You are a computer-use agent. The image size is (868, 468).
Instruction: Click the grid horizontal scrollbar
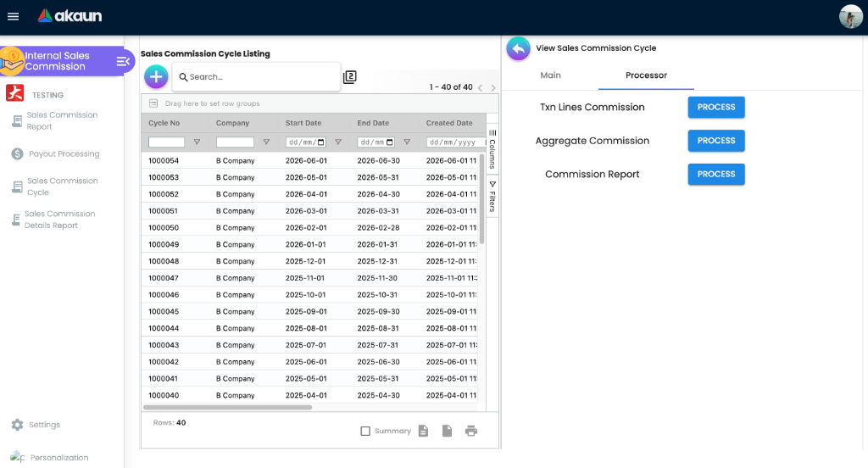tap(227, 407)
